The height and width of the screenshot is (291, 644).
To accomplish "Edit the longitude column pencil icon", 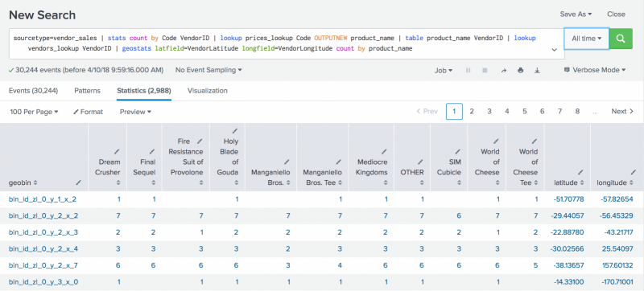I will click(x=634, y=172).
